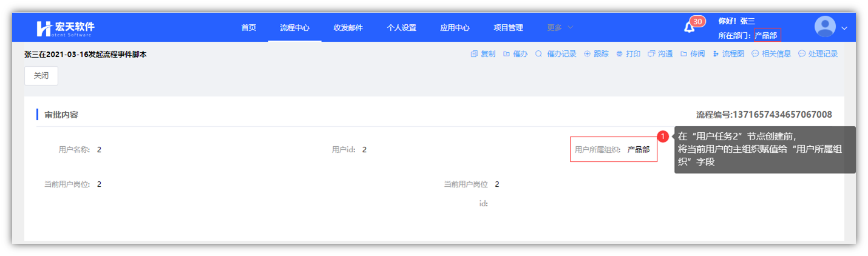Screen dimensions: 868x256
Task: Click the 相关信息 link
Action: 776,54
